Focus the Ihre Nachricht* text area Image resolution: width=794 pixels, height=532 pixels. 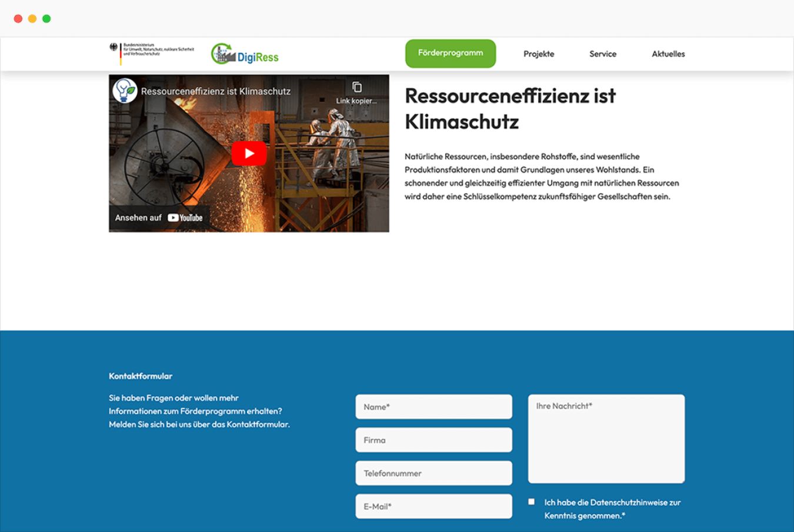coord(606,439)
